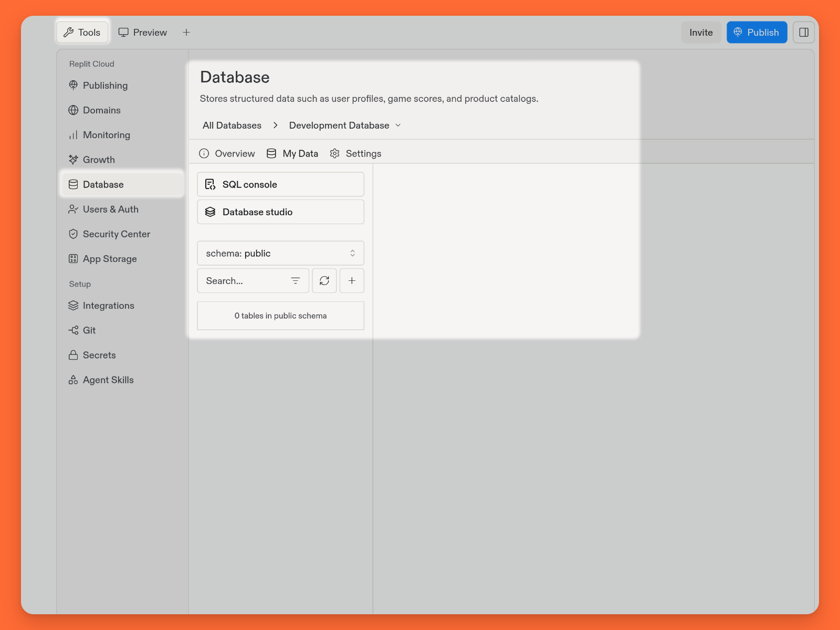Viewport: 840px width, 630px height.
Task: Add a new table with plus button
Action: 352,281
